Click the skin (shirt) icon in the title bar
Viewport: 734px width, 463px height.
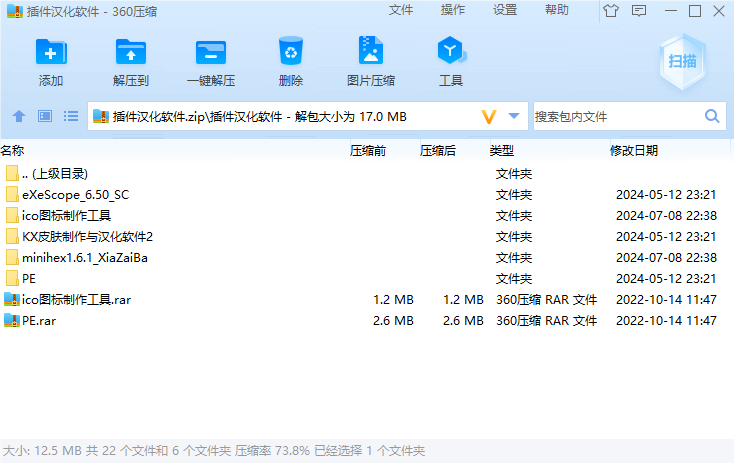(x=611, y=10)
